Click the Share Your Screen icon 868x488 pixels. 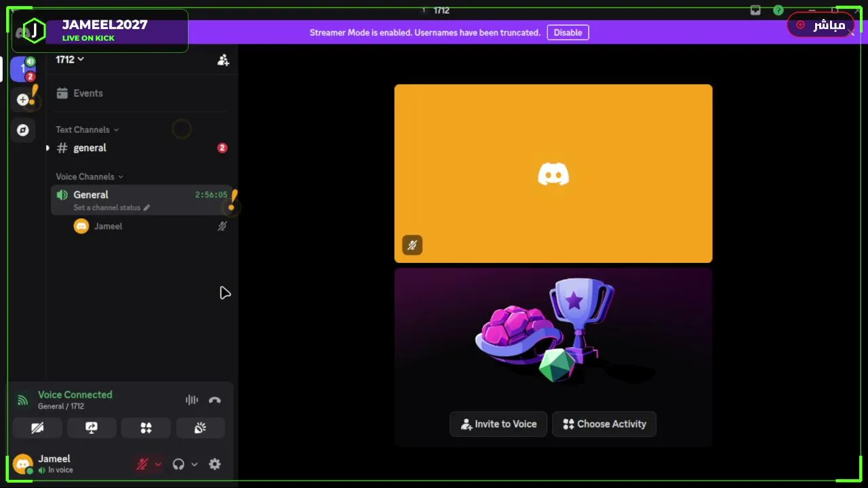pos(92,428)
